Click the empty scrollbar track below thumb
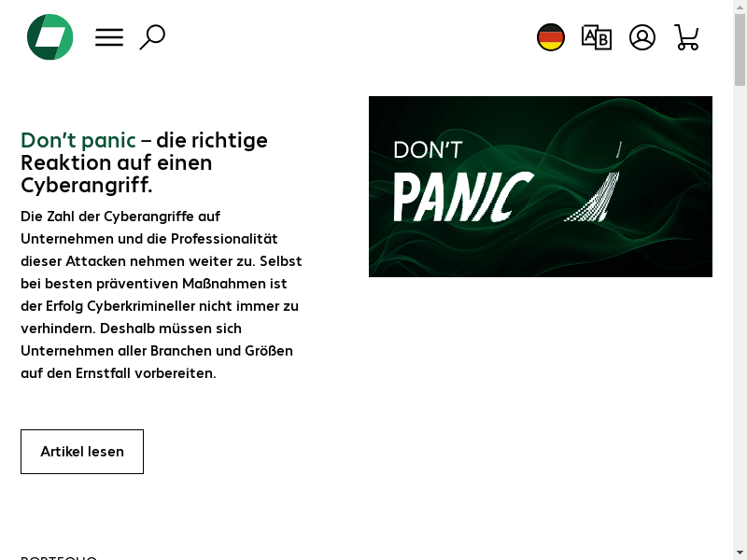This screenshot has height=560, width=747. point(740,315)
